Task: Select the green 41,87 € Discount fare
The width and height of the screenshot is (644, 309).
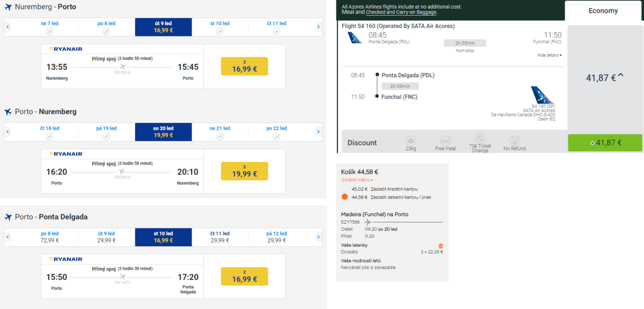Action: click(605, 143)
